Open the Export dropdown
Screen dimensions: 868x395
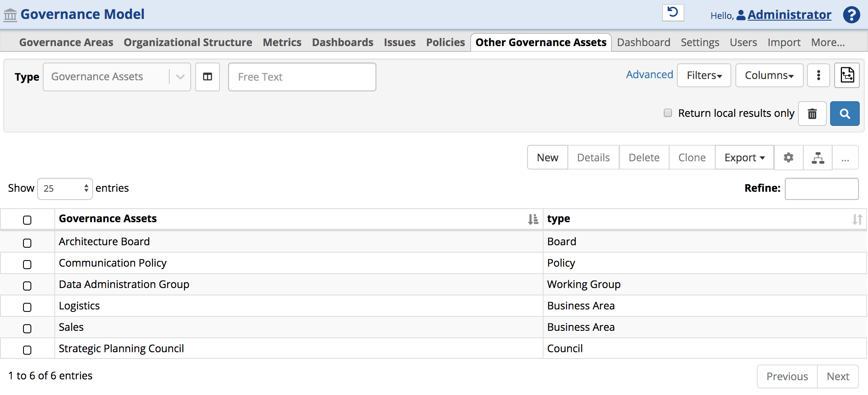pyautogui.click(x=744, y=157)
